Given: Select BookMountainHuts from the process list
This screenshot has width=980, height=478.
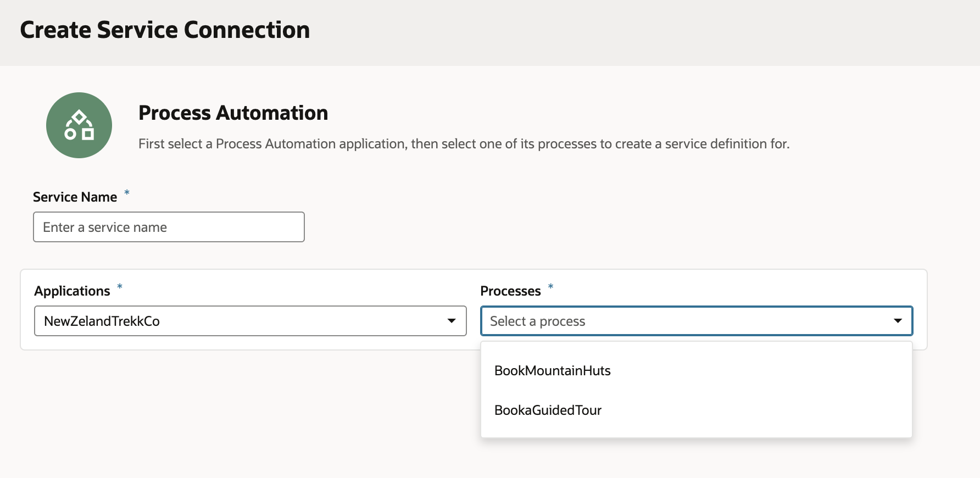Looking at the screenshot, I should (x=696, y=370).
